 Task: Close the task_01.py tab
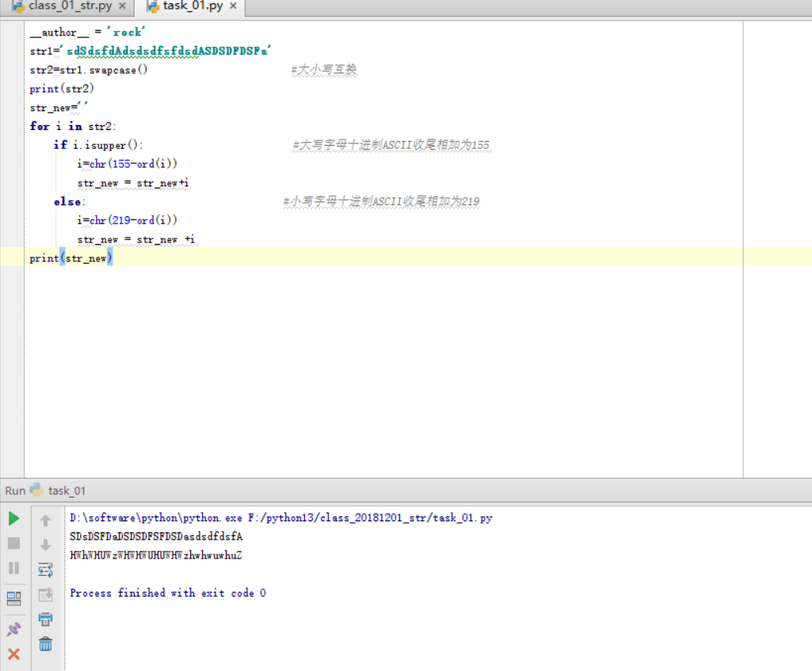tap(232, 6)
